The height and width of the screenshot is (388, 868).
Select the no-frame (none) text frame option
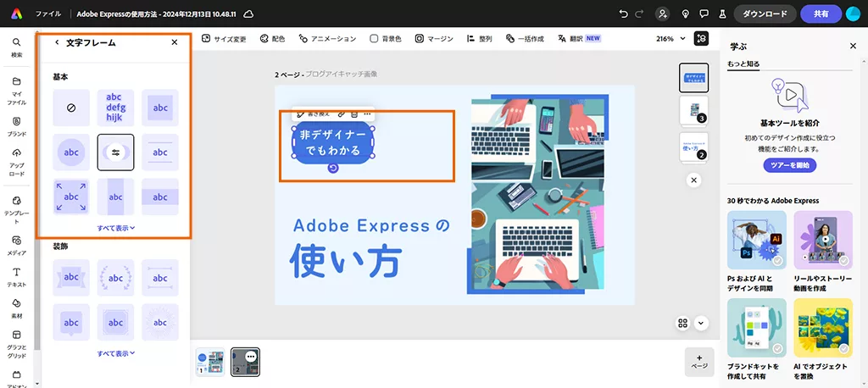pos(71,108)
